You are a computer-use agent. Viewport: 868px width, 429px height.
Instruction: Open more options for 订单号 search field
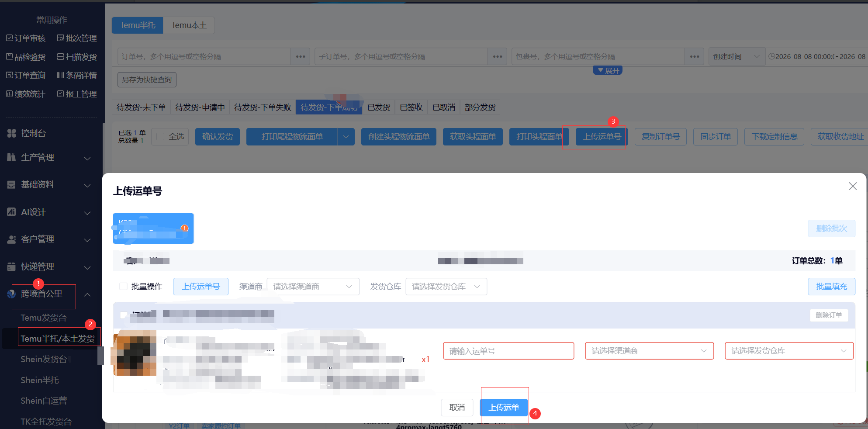coord(301,57)
